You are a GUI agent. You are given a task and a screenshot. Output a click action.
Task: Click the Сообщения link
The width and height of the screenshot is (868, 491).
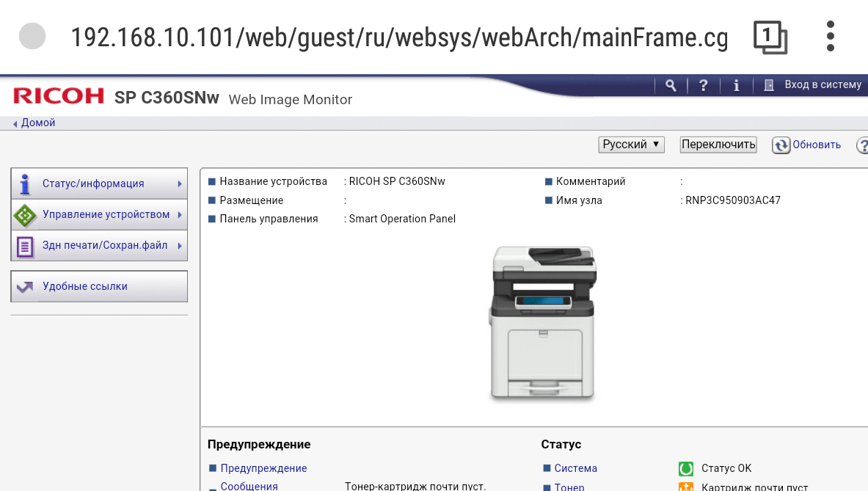(x=249, y=486)
